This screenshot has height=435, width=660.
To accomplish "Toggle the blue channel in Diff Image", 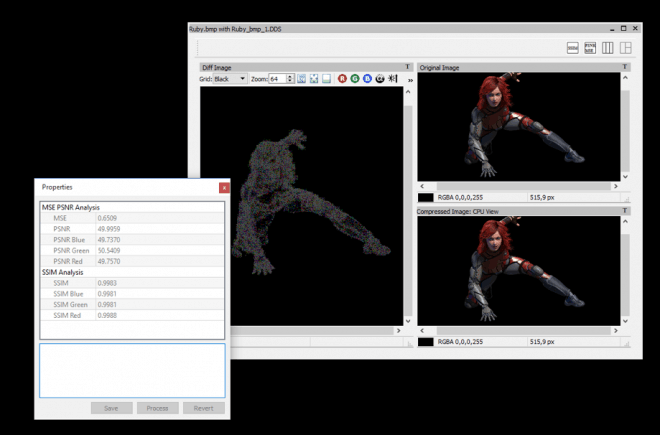I will point(367,79).
